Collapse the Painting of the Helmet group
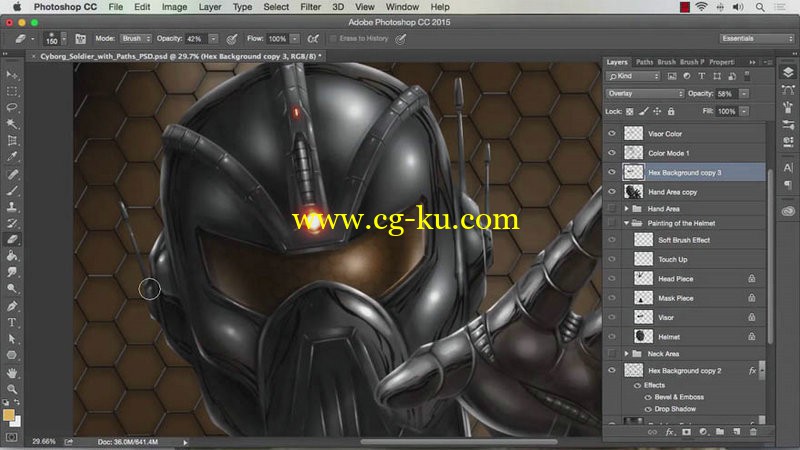The width and height of the screenshot is (800, 450). (x=627, y=223)
